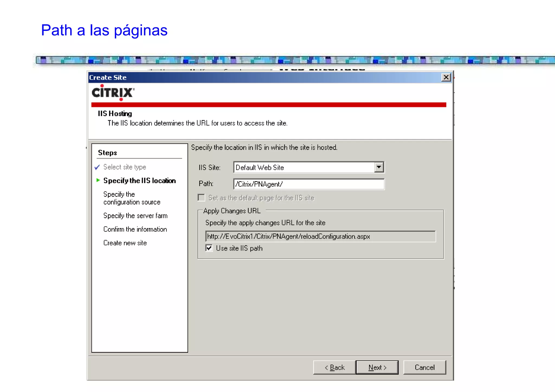Screen dimensions: 555x392
Task: Select Specify the server farm step
Action: [x=135, y=216]
